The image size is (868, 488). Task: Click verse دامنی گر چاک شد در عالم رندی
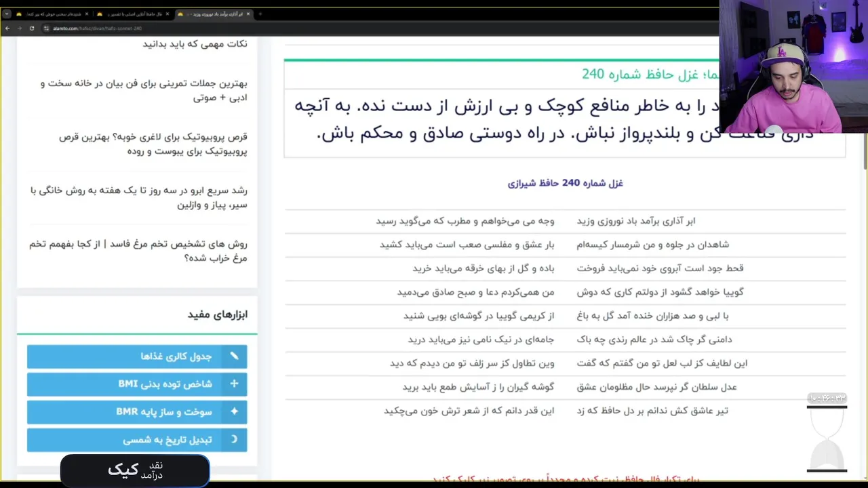pyautogui.click(x=654, y=340)
